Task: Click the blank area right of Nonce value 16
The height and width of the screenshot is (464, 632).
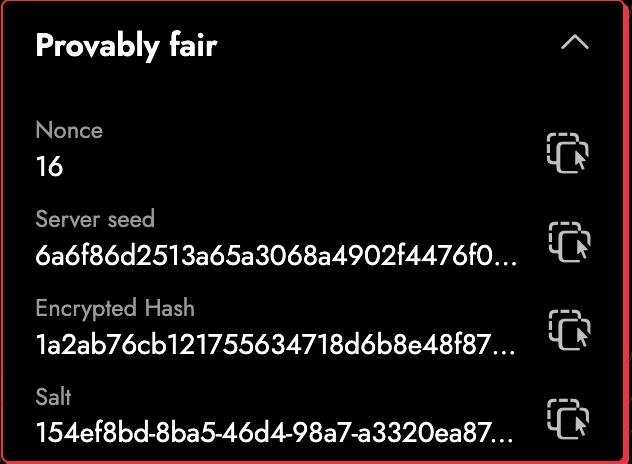Action: pos(302,166)
